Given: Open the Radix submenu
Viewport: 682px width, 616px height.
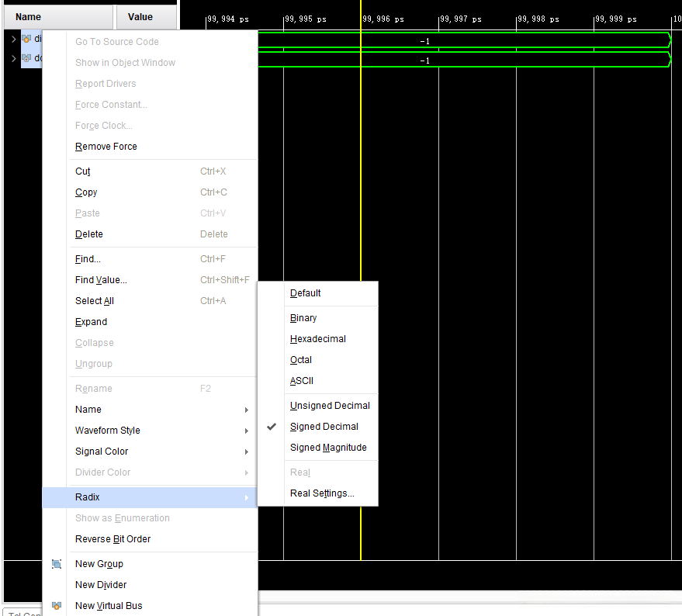Looking at the screenshot, I should [150, 497].
